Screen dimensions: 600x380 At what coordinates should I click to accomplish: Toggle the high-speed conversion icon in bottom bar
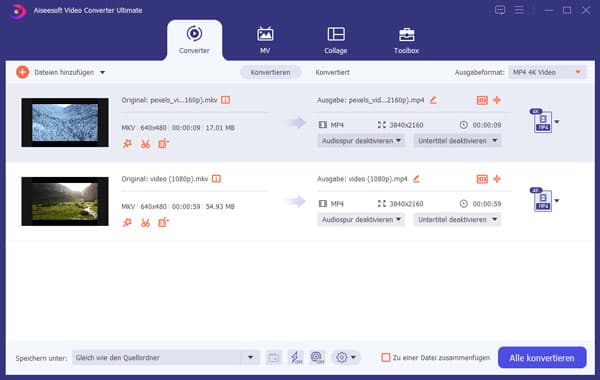(x=317, y=357)
